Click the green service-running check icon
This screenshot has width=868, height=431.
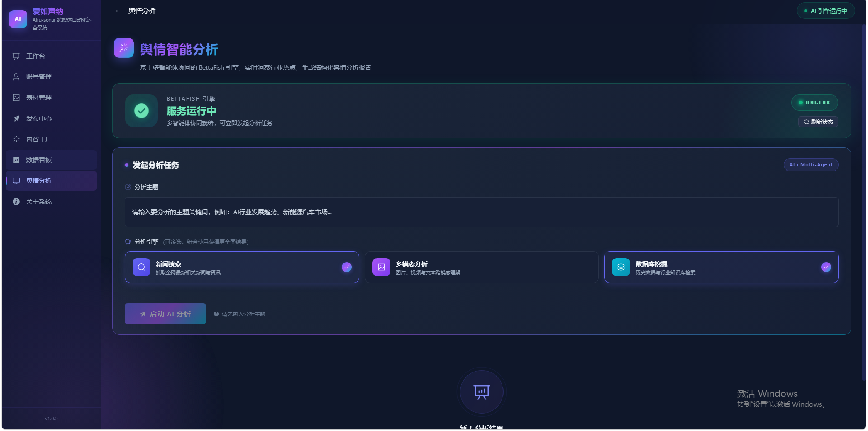tap(141, 111)
